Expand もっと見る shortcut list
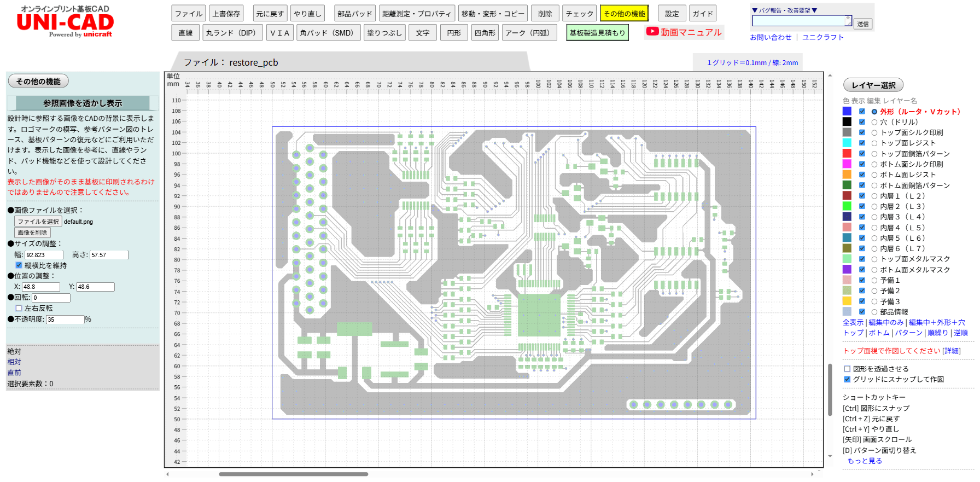 [864, 461]
